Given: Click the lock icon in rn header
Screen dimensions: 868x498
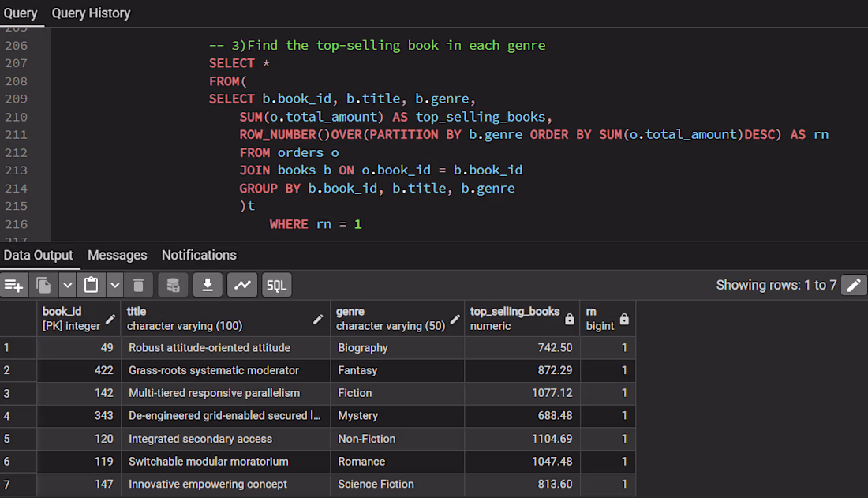Looking at the screenshot, I should pos(624,319).
